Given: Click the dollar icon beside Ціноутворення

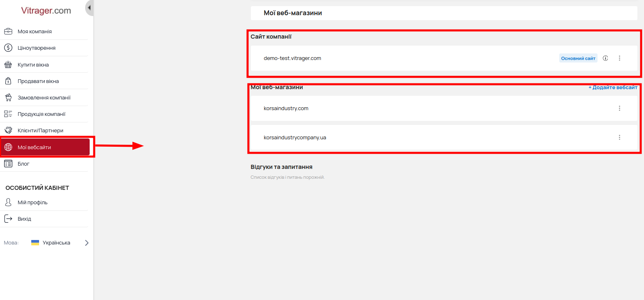Looking at the screenshot, I should point(8,48).
